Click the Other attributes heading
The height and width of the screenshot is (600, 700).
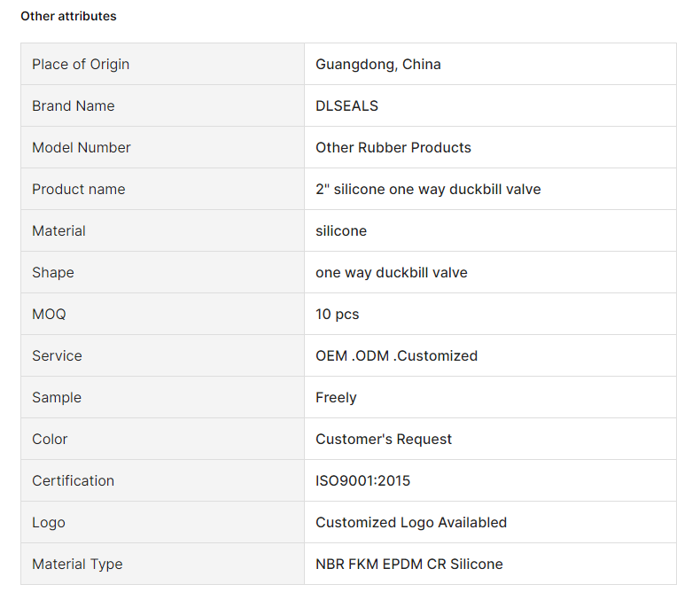tap(68, 16)
